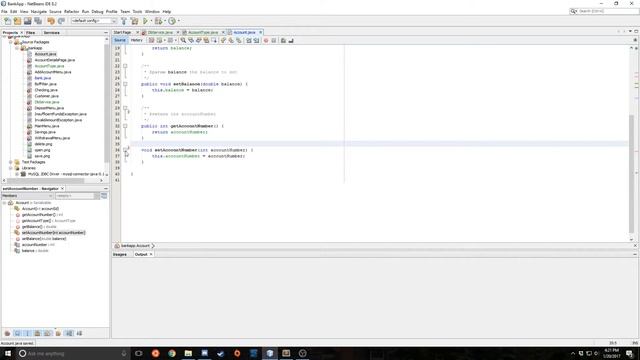The image size is (640, 360).
Task: Click the Source view button
Action: pyautogui.click(x=120, y=40)
